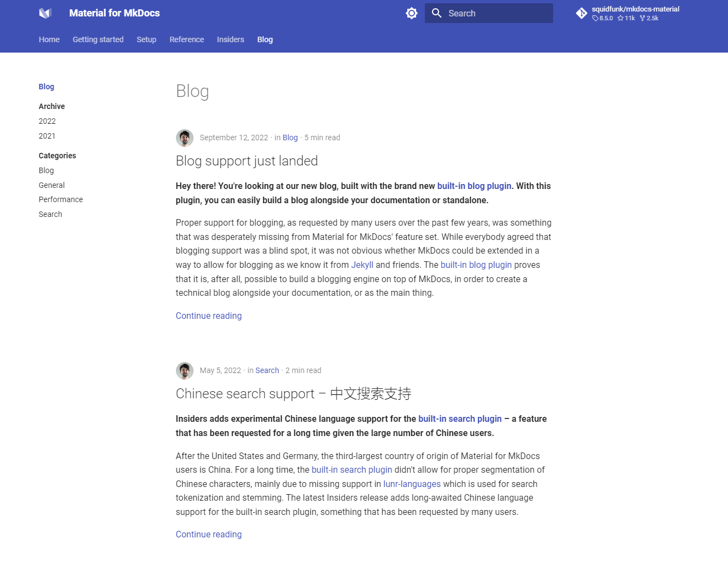Screen dimensions: 728x573
Task: Navigate to Getting started
Action: click(98, 39)
